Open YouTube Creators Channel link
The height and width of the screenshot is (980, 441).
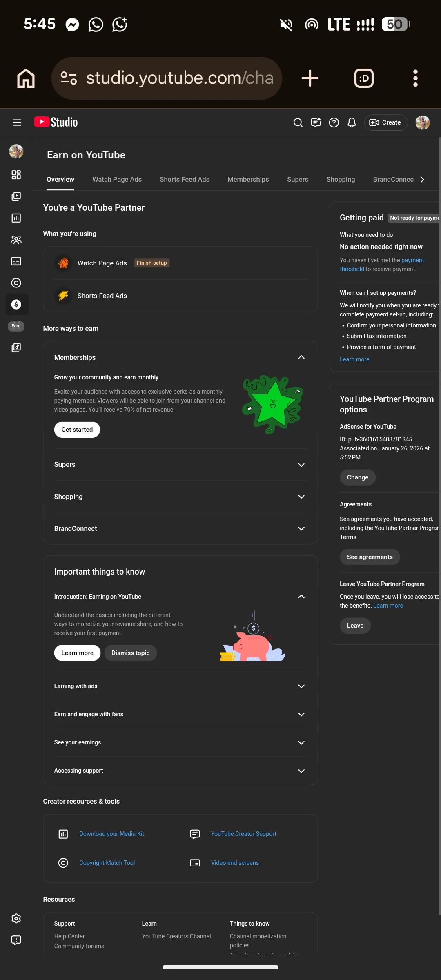176,936
